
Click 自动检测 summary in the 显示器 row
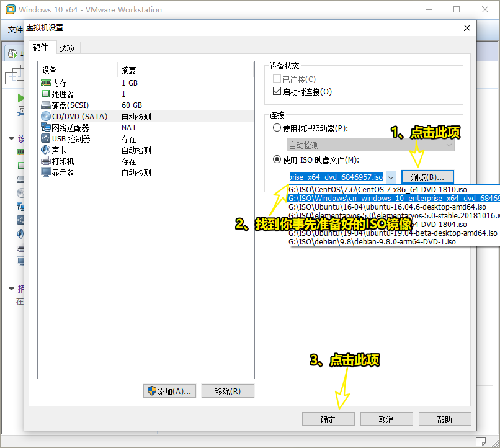pos(136,172)
